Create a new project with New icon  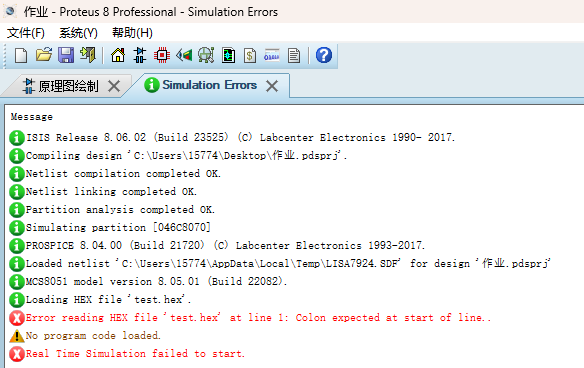point(21,55)
